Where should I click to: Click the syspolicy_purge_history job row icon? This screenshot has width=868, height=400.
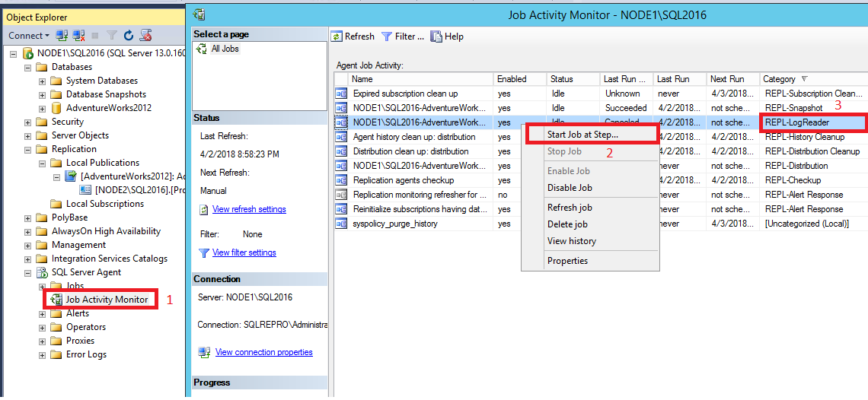(342, 224)
